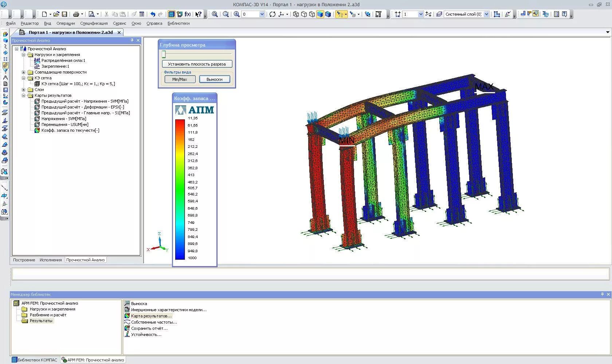612x364 pixels.
Task: Click Сохранить отчёт... library command
Action: (149, 328)
